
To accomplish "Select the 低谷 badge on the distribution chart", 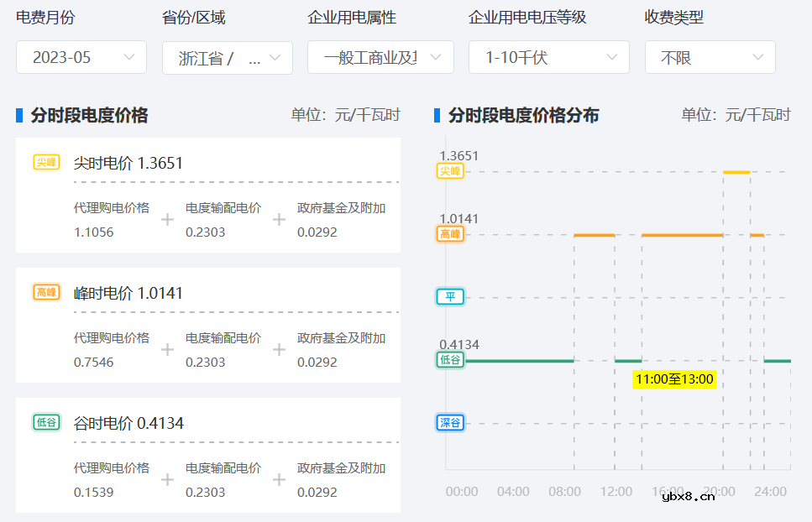I will tap(450, 359).
